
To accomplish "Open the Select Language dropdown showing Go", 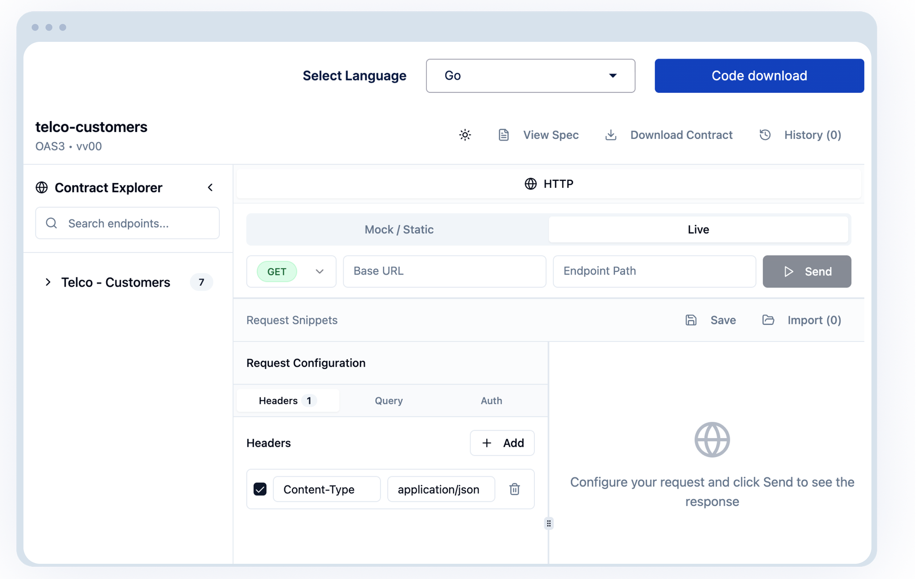I will pos(530,76).
